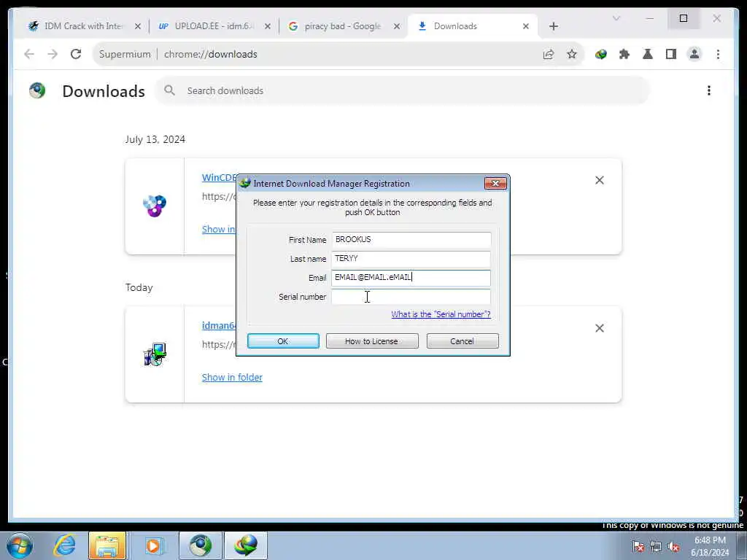Click the idman installer file icon
Image resolution: width=747 pixels, height=560 pixels.
coord(155,354)
